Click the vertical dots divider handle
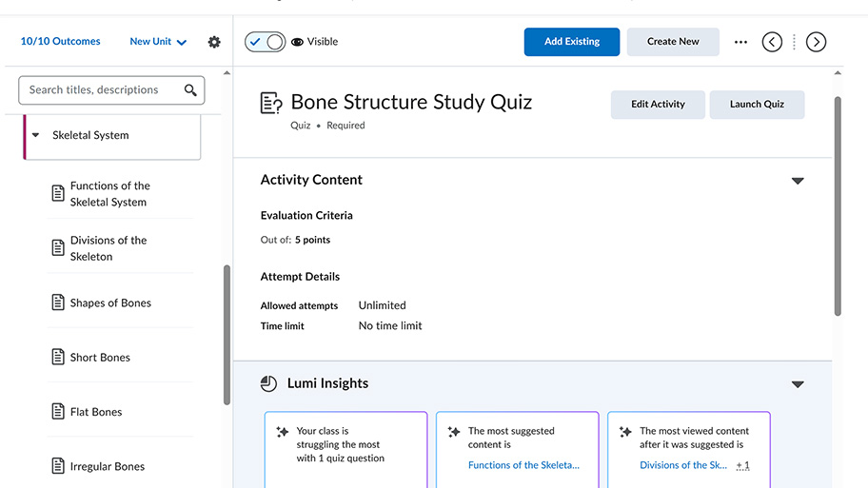 click(x=794, y=42)
